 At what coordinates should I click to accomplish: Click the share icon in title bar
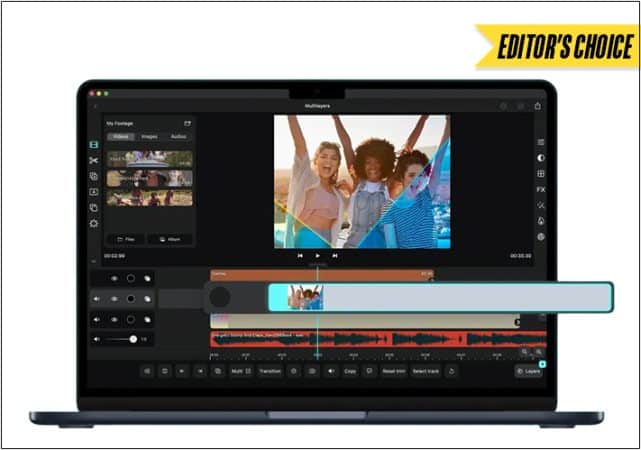click(x=538, y=106)
